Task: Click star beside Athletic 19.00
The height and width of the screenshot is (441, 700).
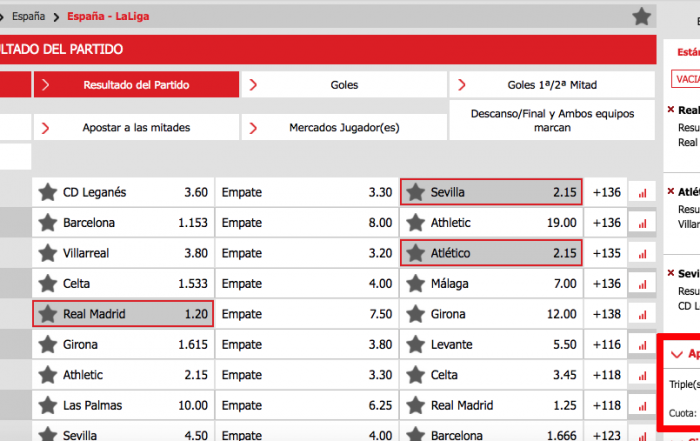Action: (416, 223)
